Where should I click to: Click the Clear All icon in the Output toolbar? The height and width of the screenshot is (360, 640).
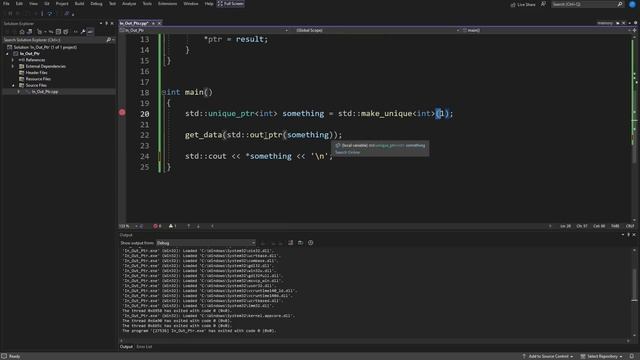[x=290, y=243]
